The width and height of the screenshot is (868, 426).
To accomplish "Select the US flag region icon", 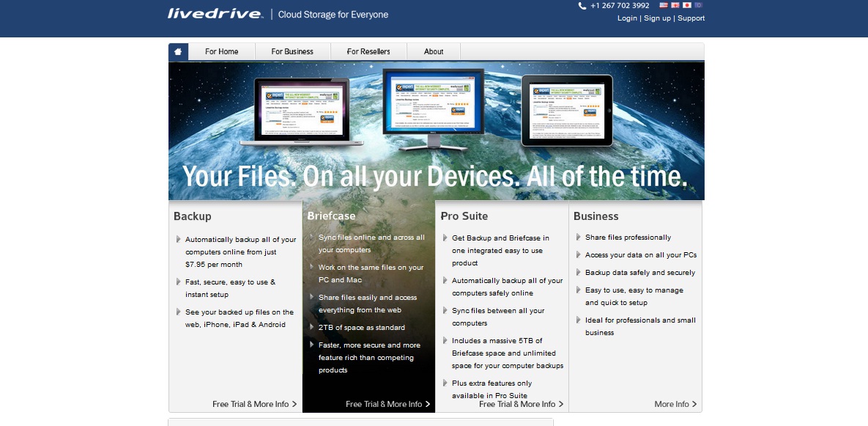I will coord(664,5).
